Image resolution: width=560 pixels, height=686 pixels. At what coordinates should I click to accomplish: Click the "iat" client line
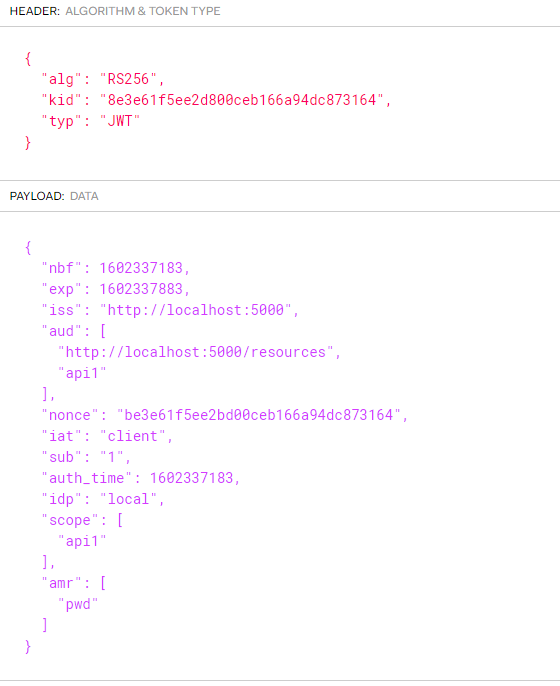tap(107, 436)
